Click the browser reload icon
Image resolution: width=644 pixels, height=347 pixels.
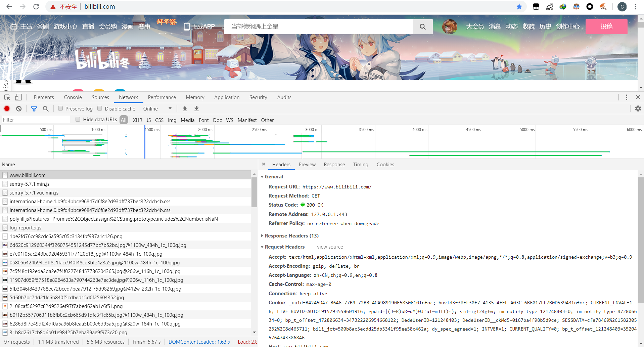(36, 6)
